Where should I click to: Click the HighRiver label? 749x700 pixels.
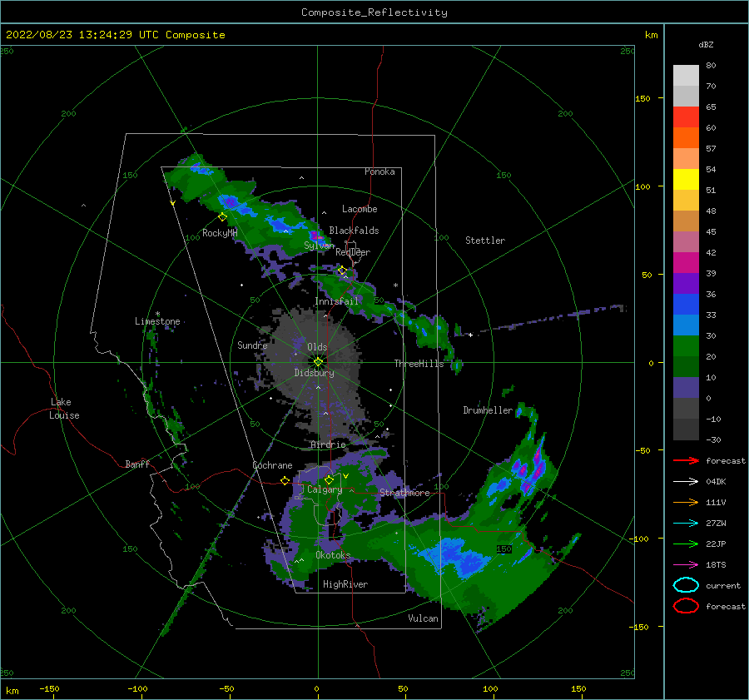(345, 584)
